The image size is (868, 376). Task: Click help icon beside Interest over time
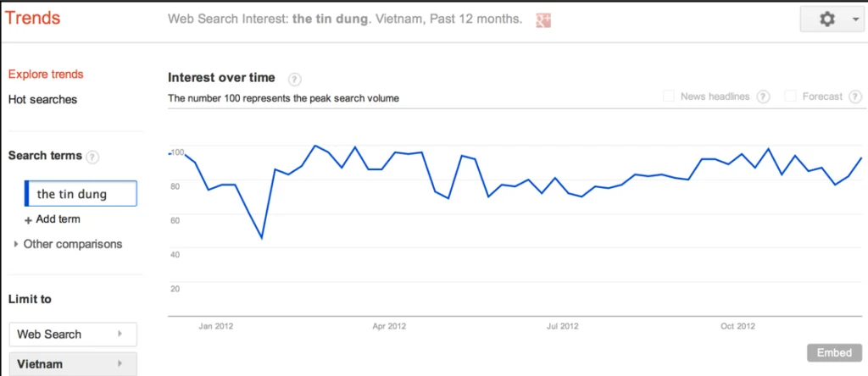pos(294,79)
